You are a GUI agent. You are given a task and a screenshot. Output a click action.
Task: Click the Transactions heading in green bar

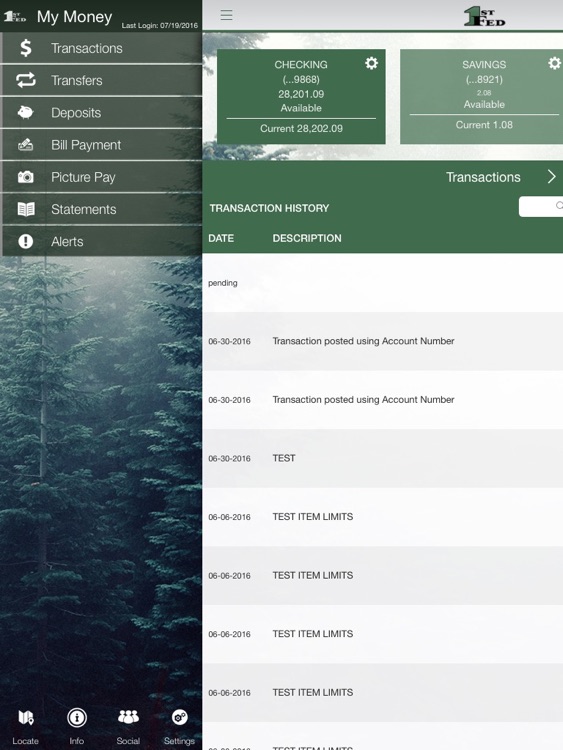(x=483, y=177)
